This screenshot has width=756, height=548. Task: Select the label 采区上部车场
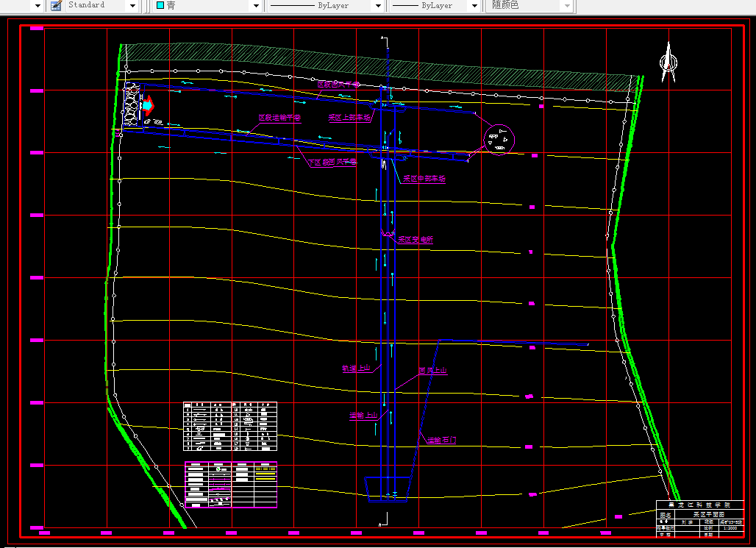pos(349,118)
